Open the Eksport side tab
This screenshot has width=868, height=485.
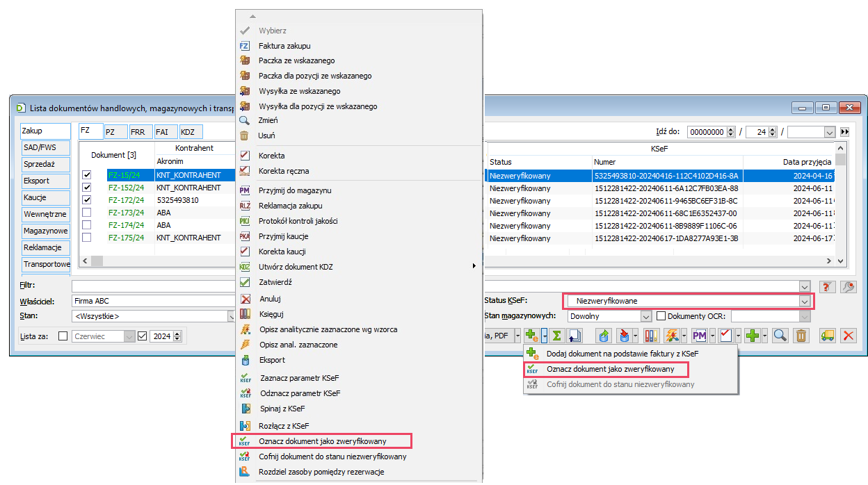[x=46, y=181]
